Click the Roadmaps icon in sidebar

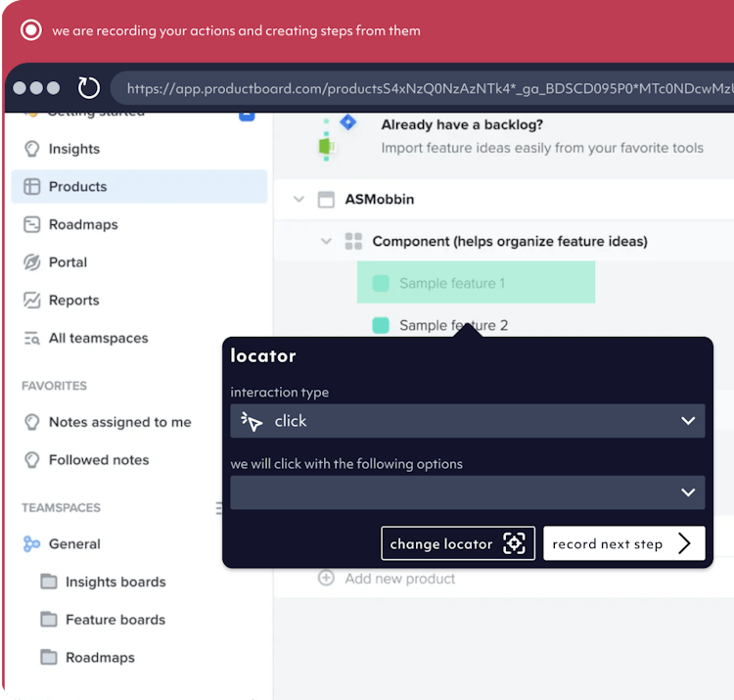pos(32,224)
